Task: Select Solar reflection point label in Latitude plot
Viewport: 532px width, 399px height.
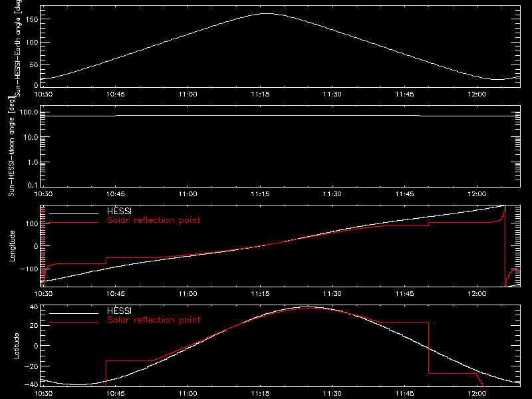Action: (x=154, y=320)
